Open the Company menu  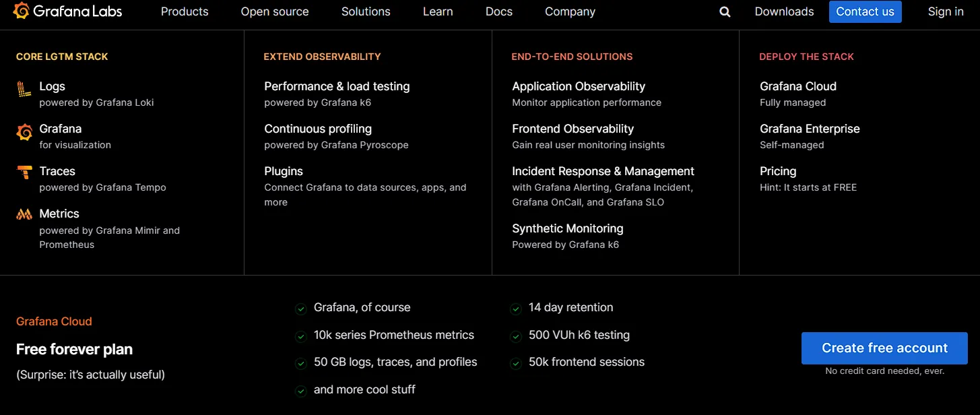tap(570, 11)
